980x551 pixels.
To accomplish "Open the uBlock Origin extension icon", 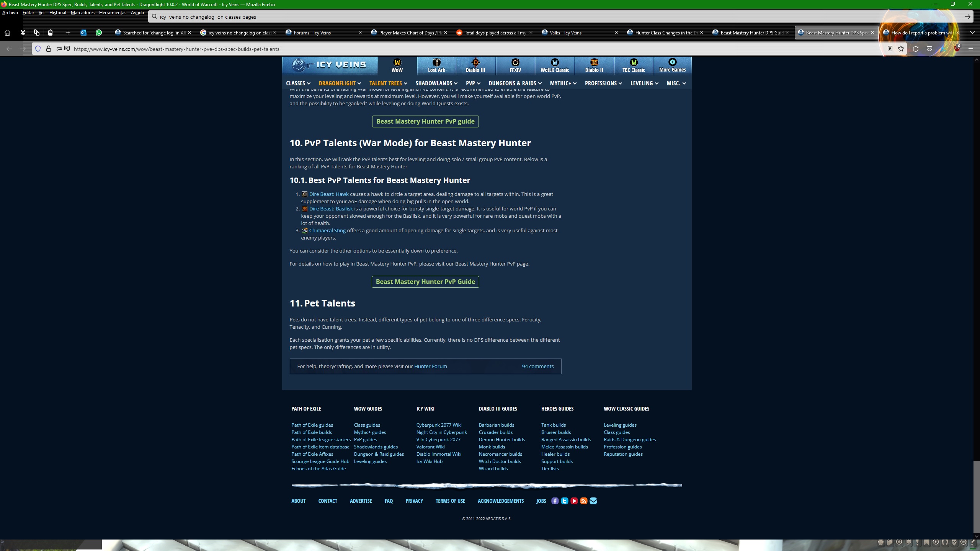I will 957,49.
